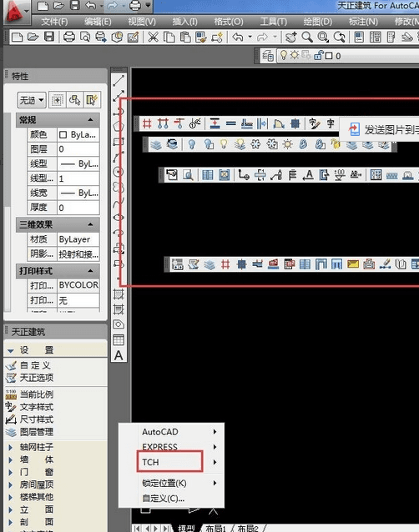The image size is (419, 532).
Task: Click the Paste clipboard icon
Action: pyautogui.click(x=185, y=37)
